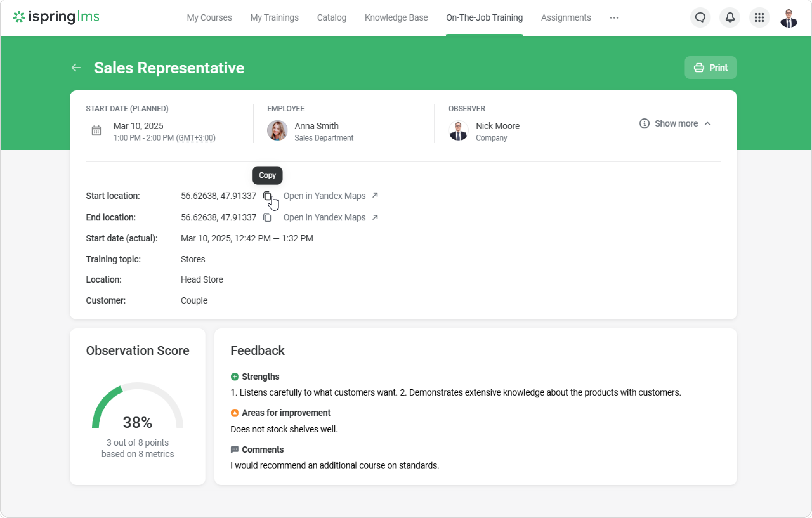Click the iSpring LMS logo

coord(56,17)
